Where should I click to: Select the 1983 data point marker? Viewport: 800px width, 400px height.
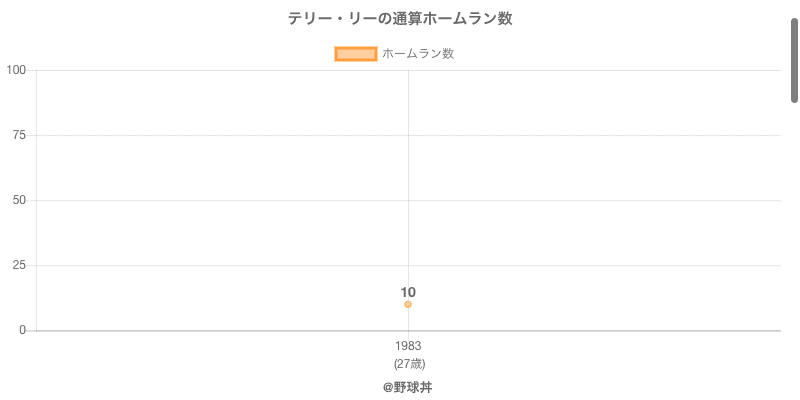tap(408, 304)
